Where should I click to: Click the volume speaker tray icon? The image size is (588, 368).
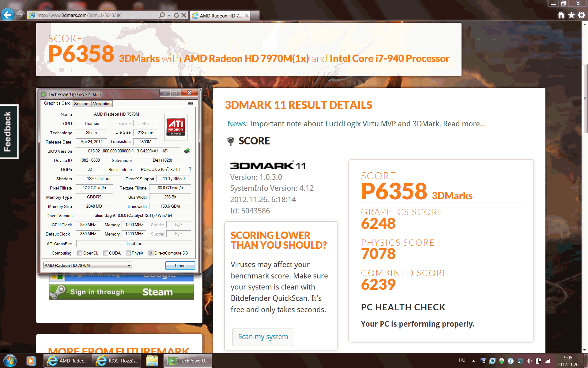529,361
